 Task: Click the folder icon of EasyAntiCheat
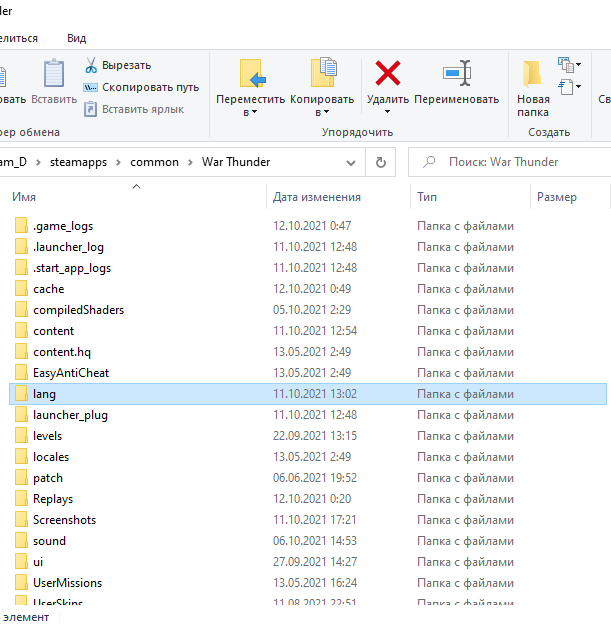[x=22, y=372]
